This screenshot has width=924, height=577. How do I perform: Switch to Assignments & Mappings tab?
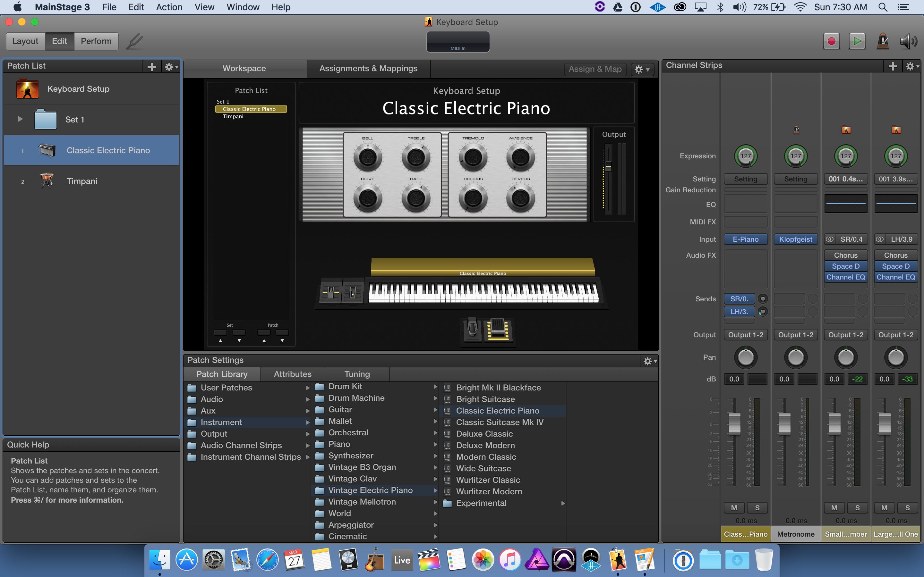[x=368, y=68]
